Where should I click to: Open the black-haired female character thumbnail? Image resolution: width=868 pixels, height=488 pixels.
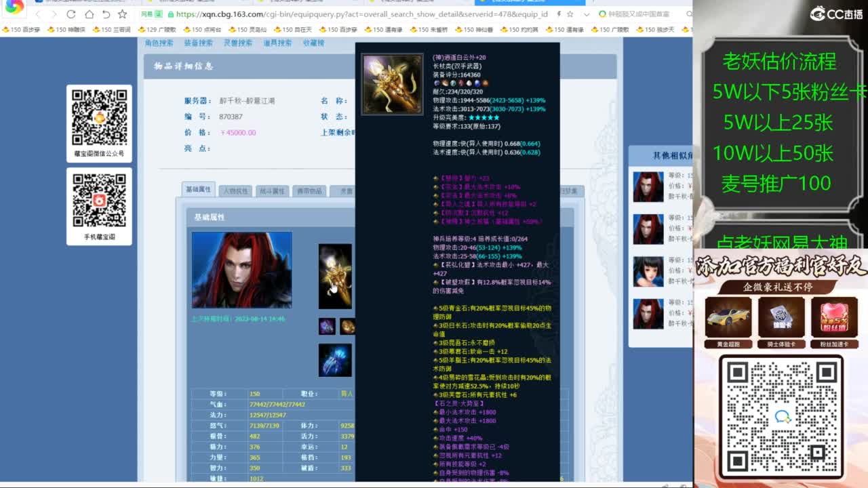pos(648,271)
